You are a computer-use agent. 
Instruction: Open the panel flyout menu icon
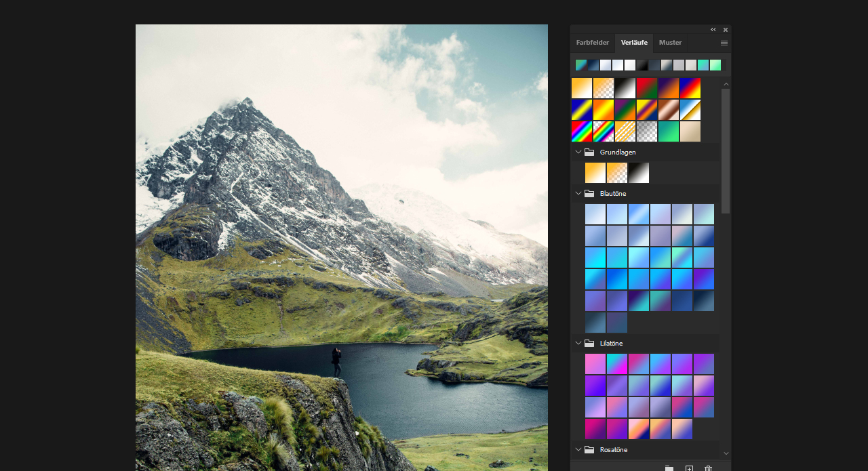pyautogui.click(x=724, y=43)
